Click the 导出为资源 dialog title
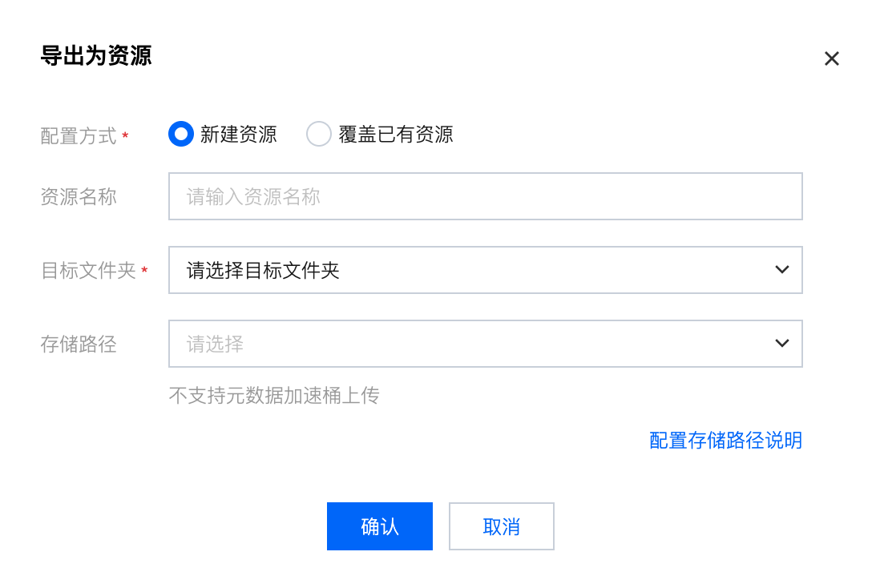This screenshot has height=588, width=880. [96, 56]
